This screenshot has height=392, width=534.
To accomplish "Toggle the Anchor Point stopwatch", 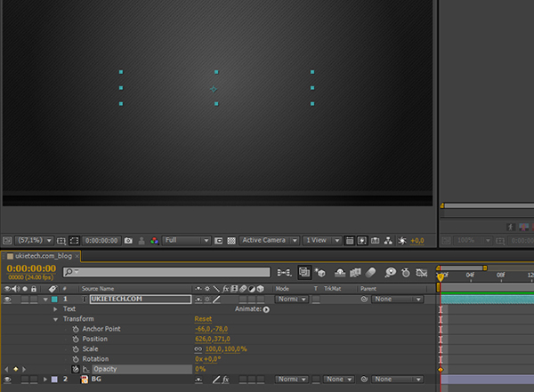I will 76,329.
